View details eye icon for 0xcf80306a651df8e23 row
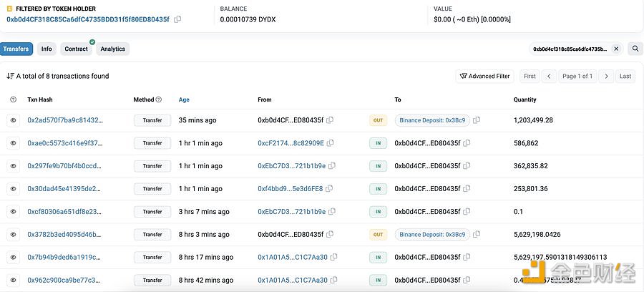644x292 pixels. pos(13,212)
